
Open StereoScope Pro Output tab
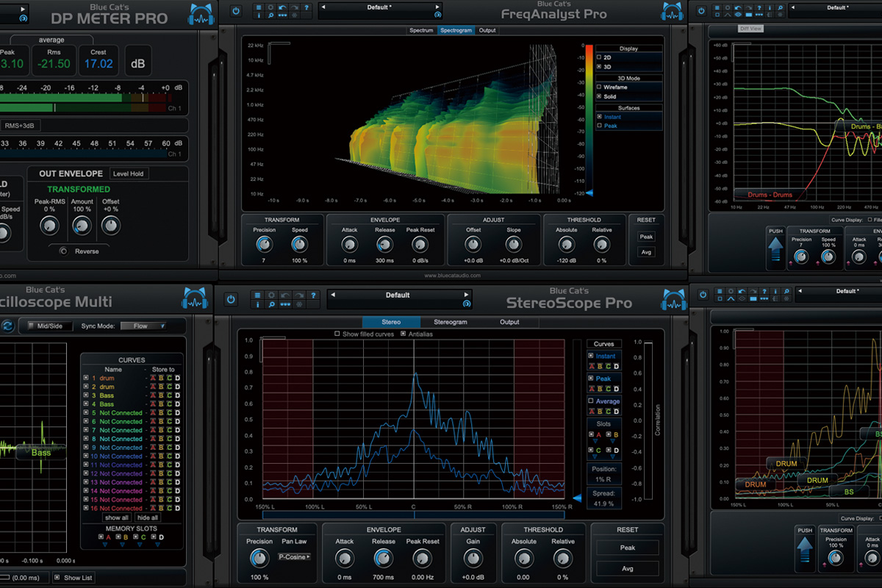pos(509,322)
